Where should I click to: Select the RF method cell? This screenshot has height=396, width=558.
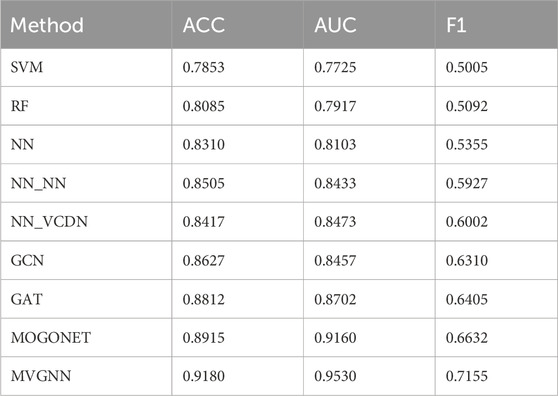pos(20,106)
